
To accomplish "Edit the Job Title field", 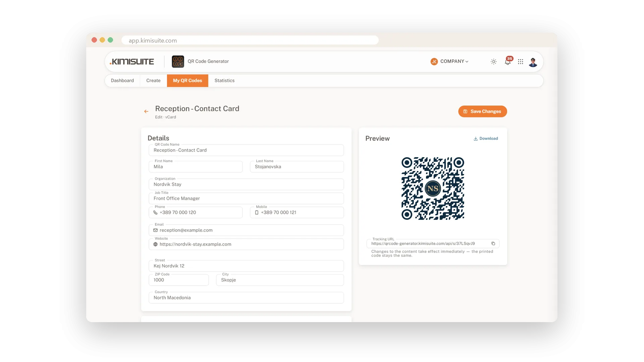I will [246, 198].
